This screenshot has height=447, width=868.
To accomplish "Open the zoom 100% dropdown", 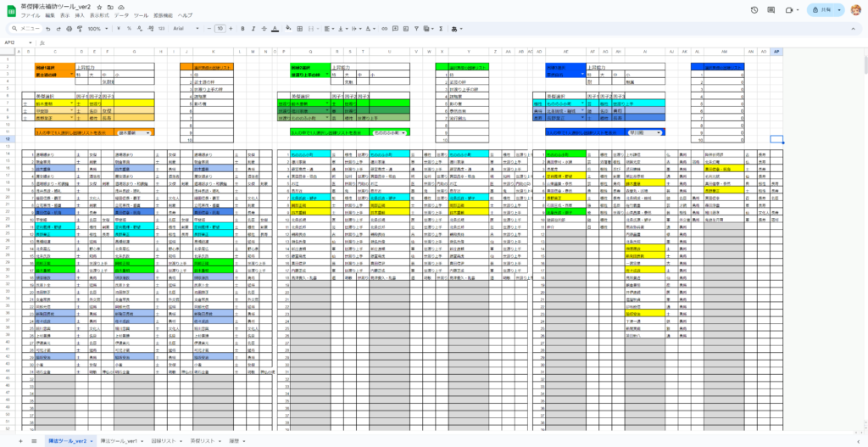I will pos(97,28).
